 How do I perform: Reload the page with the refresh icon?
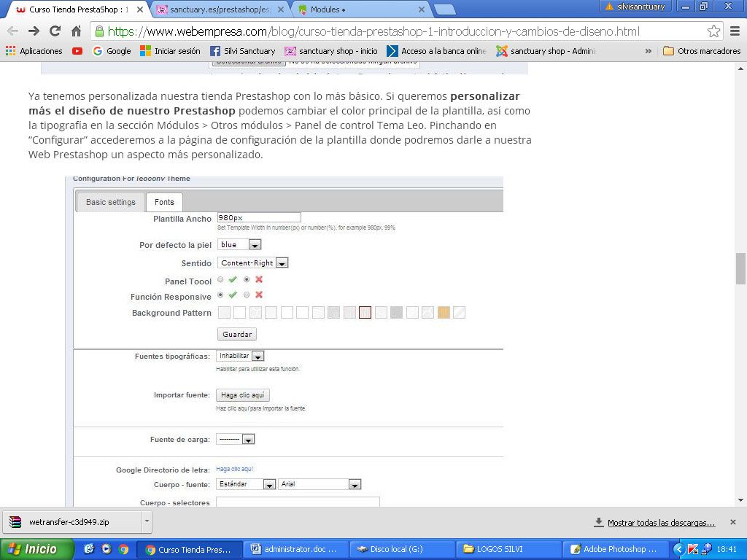pyautogui.click(x=55, y=31)
